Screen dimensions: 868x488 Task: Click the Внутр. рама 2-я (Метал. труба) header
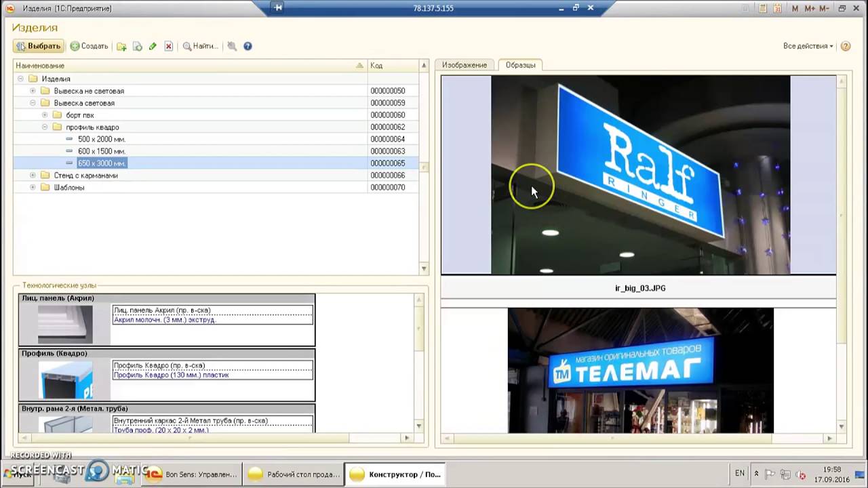pyautogui.click(x=167, y=409)
